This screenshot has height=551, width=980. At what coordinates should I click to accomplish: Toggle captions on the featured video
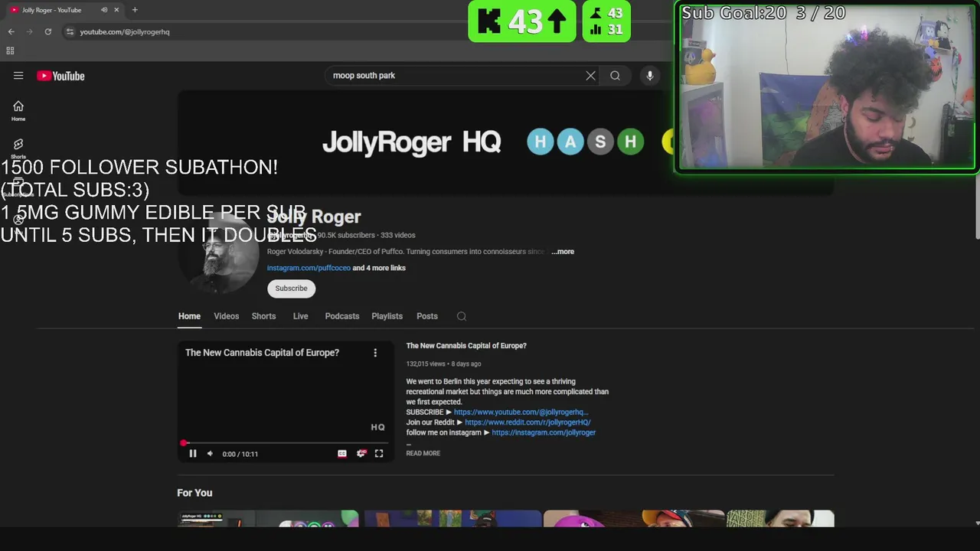(342, 454)
